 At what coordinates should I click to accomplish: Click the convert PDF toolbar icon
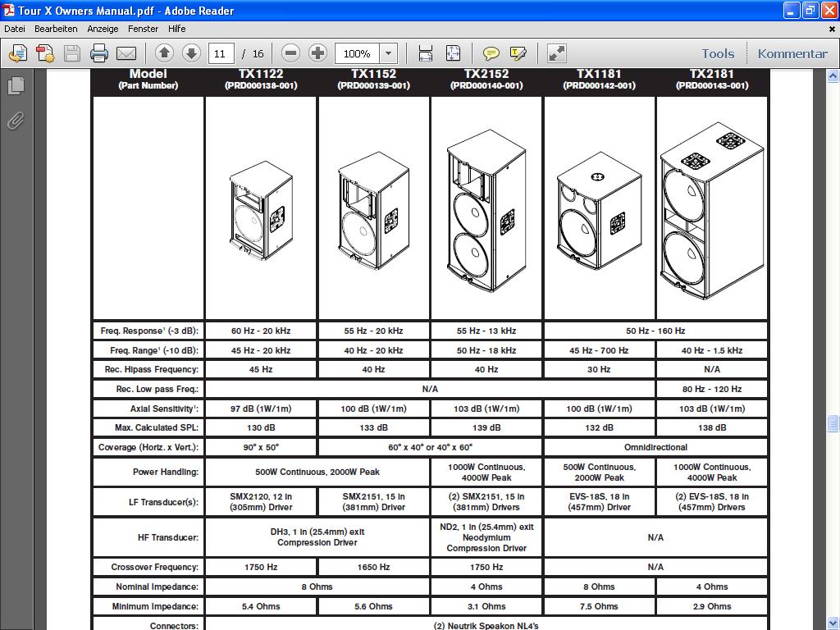pos(45,53)
